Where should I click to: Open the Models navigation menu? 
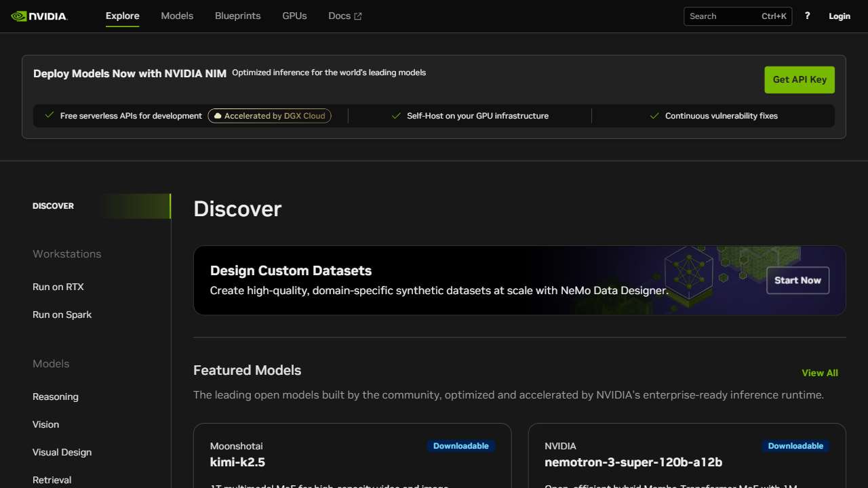(177, 16)
